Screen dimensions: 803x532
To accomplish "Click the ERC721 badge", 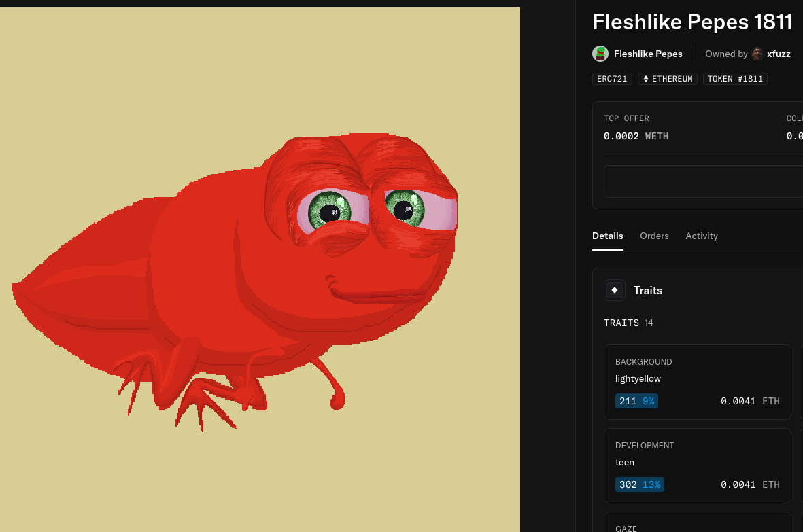I will pos(612,79).
